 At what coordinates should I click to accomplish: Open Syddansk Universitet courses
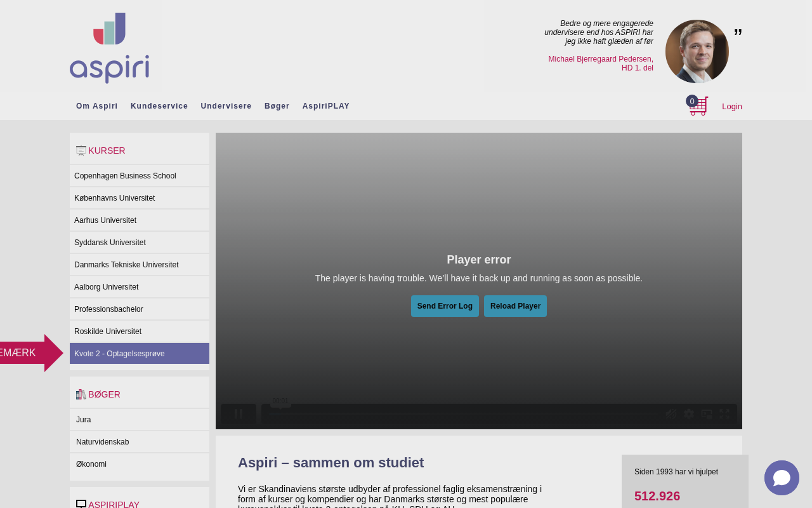[140, 243]
